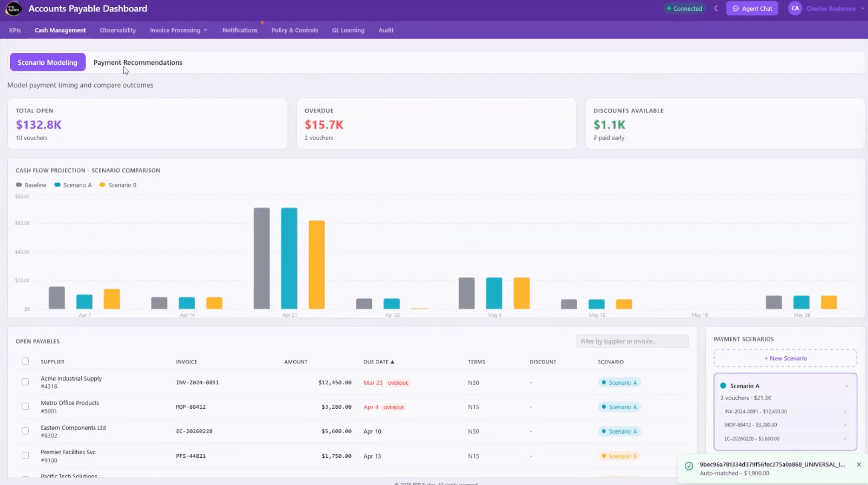The height and width of the screenshot is (485, 868).
Task: Go to Policy & Controls tab
Action: [x=295, y=30]
